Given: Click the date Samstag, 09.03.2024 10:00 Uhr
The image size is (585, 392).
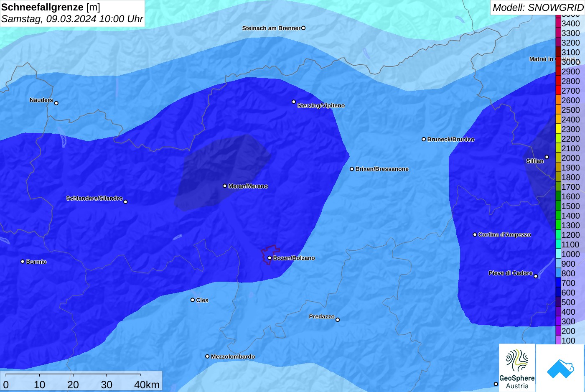Looking at the screenshot, I should pos(72,19).
